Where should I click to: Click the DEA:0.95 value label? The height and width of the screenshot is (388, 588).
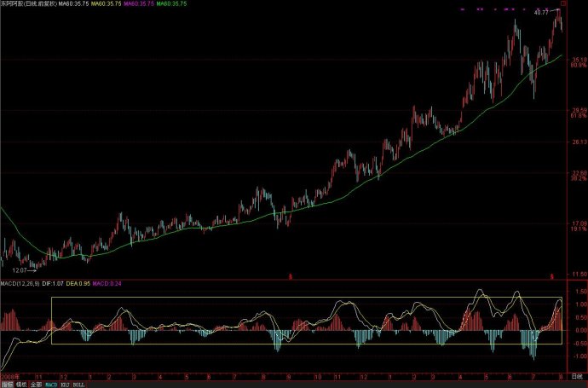point(77,282)
